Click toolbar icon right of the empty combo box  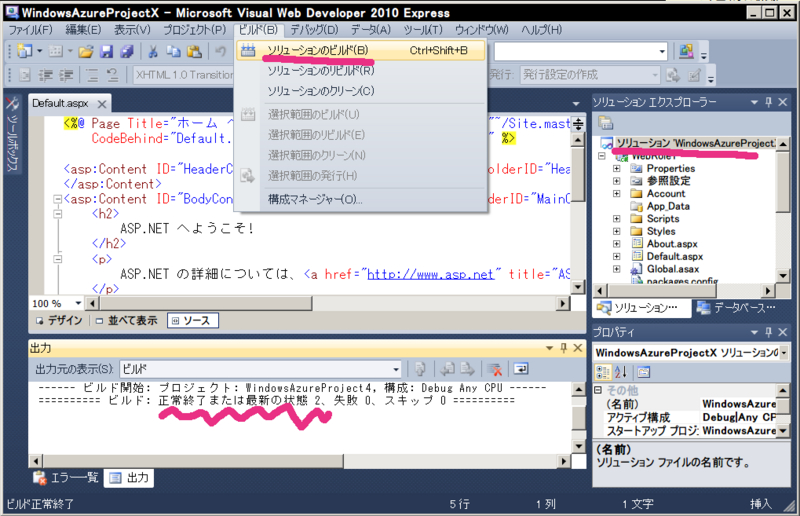686,51
